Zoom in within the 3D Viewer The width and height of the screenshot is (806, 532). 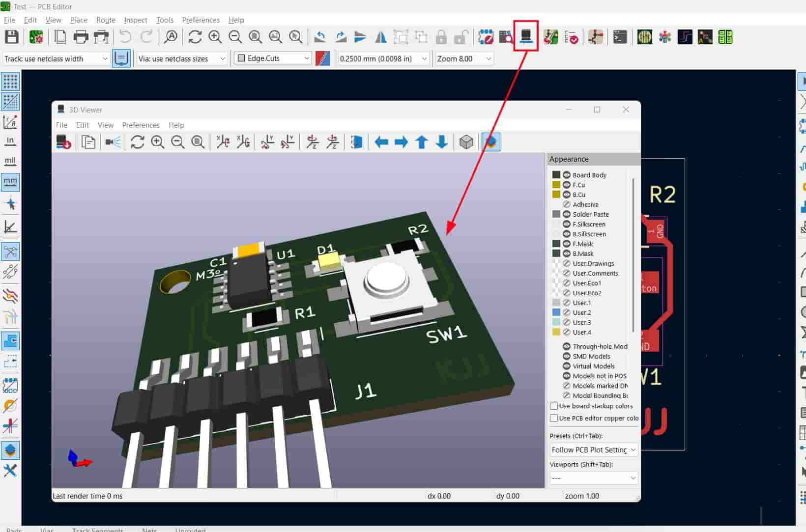click(158, 142)
